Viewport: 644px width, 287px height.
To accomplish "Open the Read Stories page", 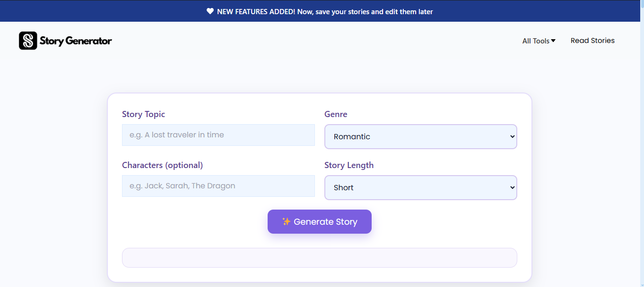I will coord(592,41).
